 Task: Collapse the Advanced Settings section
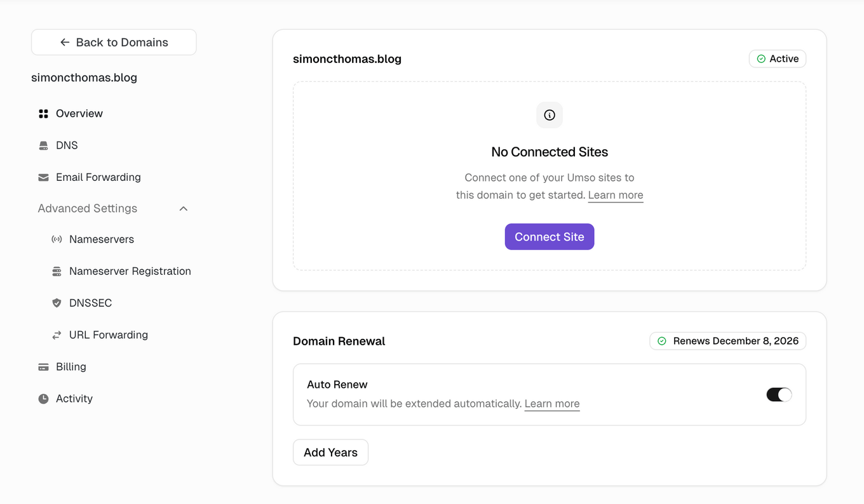coord(183,208)
